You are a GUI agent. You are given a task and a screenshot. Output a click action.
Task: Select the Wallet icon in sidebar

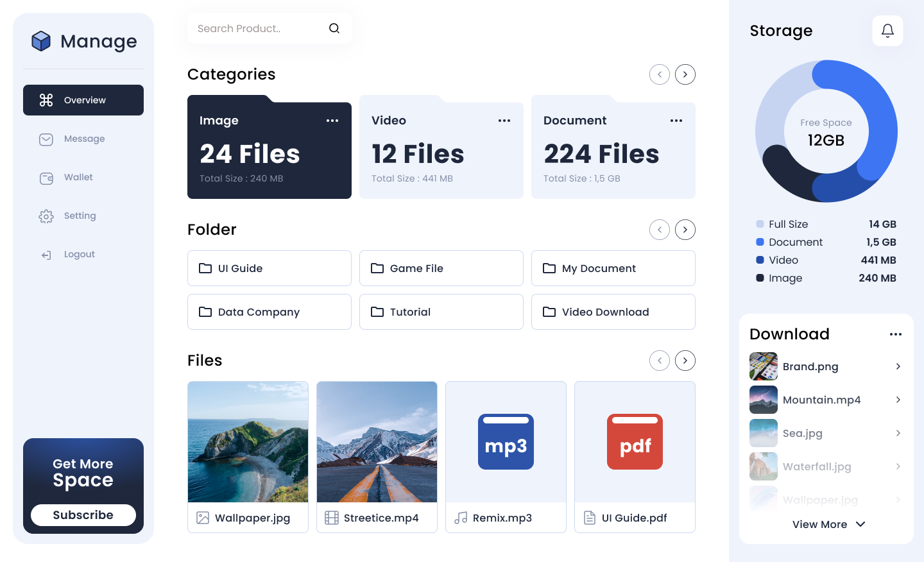pyautogui.click(x=46, y=177)
